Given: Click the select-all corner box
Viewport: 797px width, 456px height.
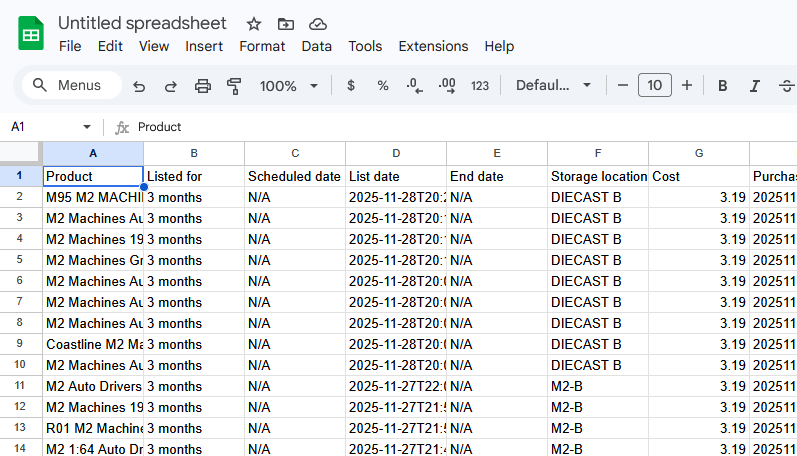Looking at the screenshot, I should coord(20,154).
